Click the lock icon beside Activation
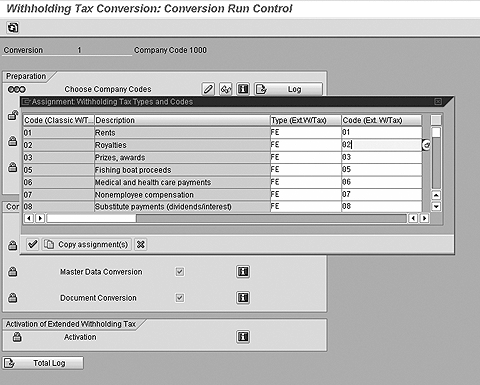Viewport: 480px width, 385px height. pos(17,337)
